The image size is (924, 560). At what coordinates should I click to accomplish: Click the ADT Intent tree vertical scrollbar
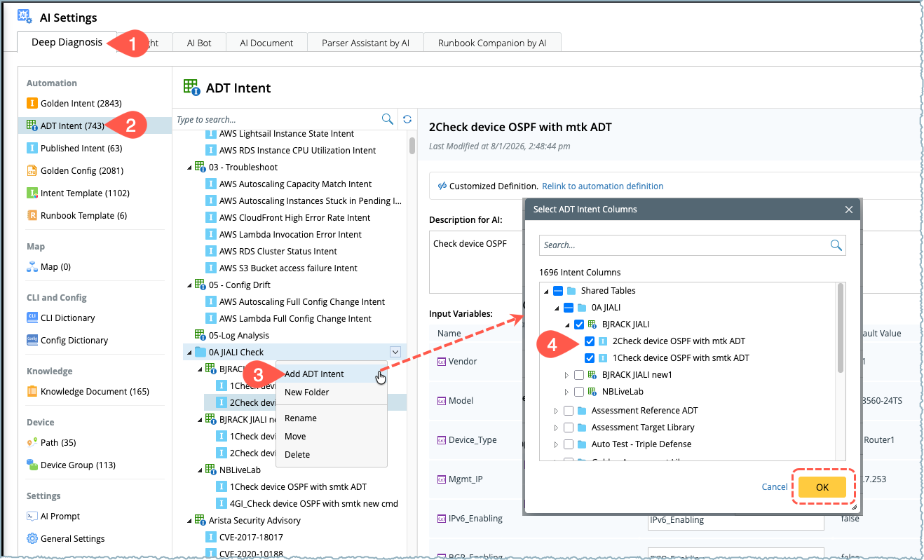[412, 146]
